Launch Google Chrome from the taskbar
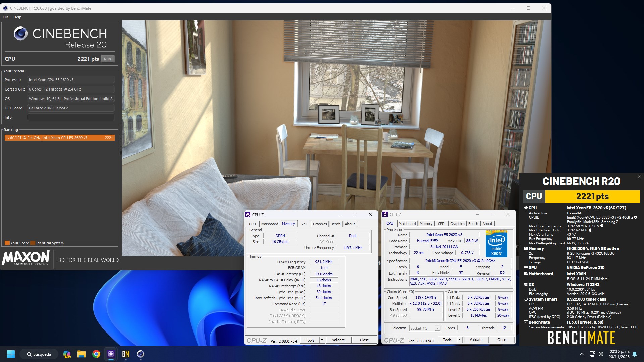 point(96,354)
